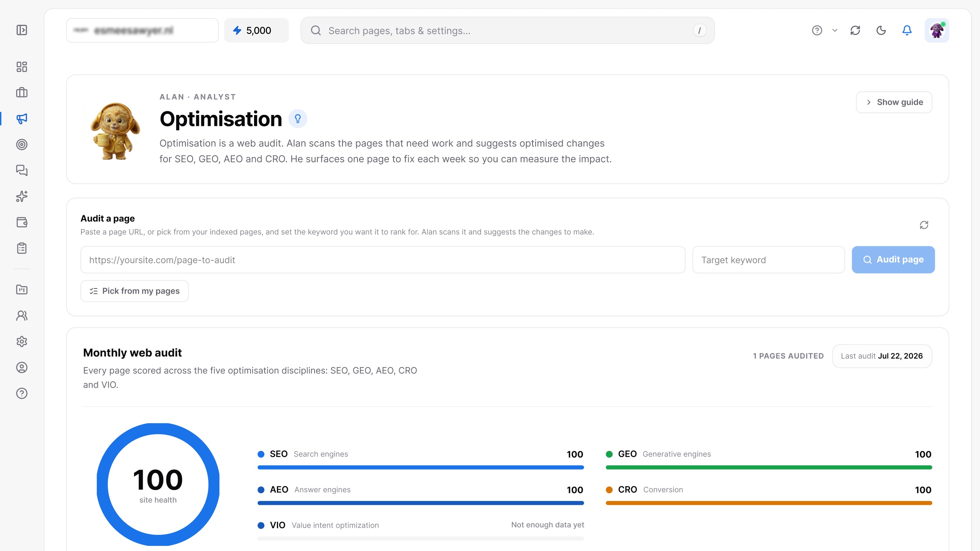Image resolution: width=980 pixels, height=551 pixels.
Task: Focus the search pages and settings box
Action: [x=507, y=30]
